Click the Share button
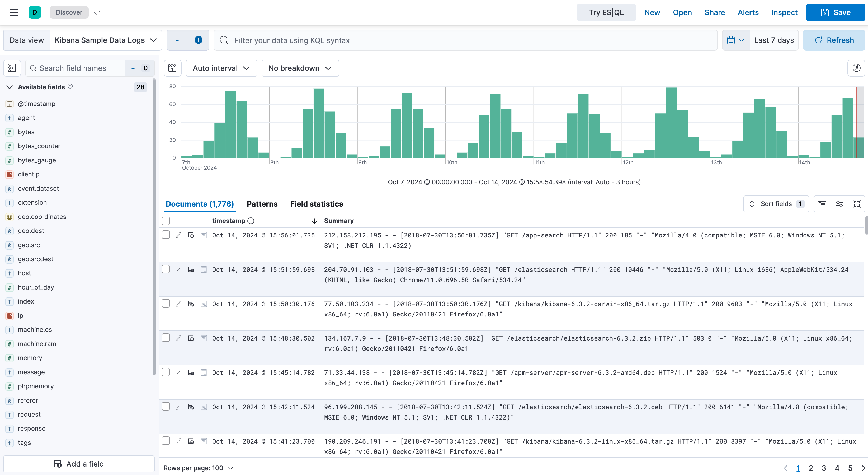 click(714, 12)
